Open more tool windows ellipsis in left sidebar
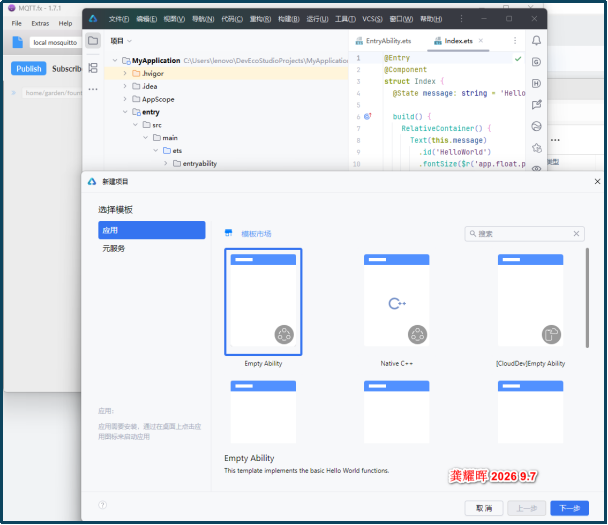 click(93, 89)
